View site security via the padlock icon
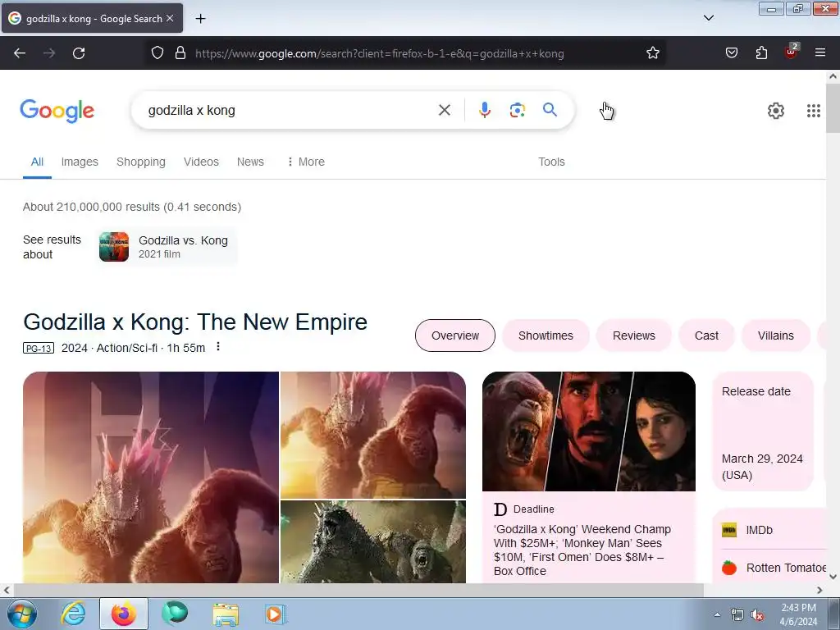Image resolution: width=840 pixels, height=630 pixels. click(180, 53)
